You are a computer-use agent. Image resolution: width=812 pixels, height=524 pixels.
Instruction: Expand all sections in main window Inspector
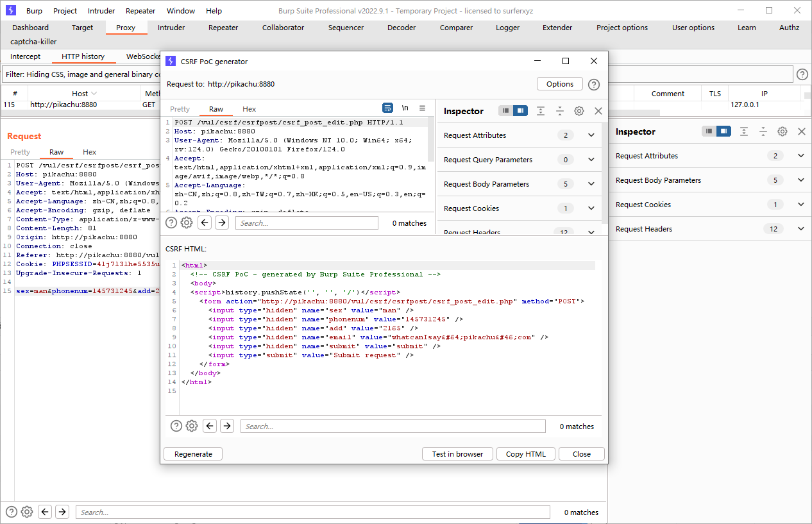[x=744, y=131]
